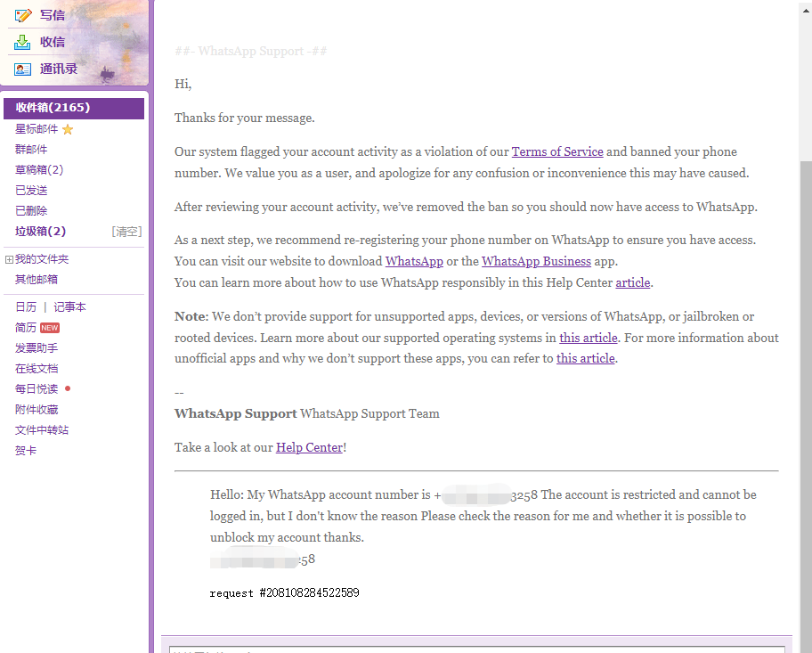Click the 写信 compose text label
Image resolution: width=812 pixels, height=653 pixels.
click(53, 15)
